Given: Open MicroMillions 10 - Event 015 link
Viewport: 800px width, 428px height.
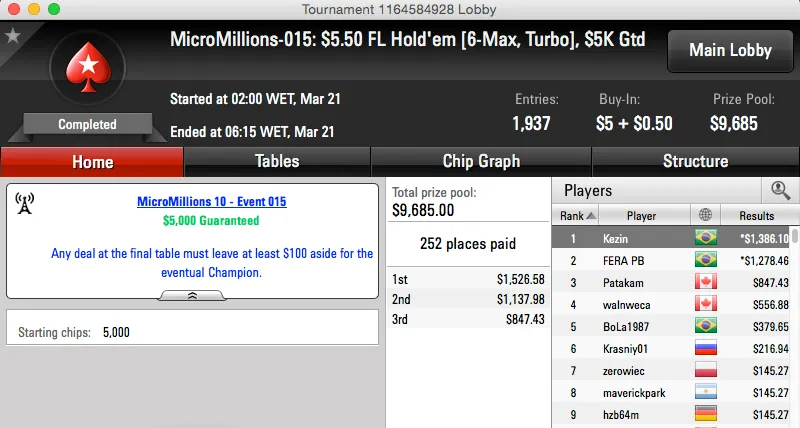Looking at the screenshot, I should point(211,202).
